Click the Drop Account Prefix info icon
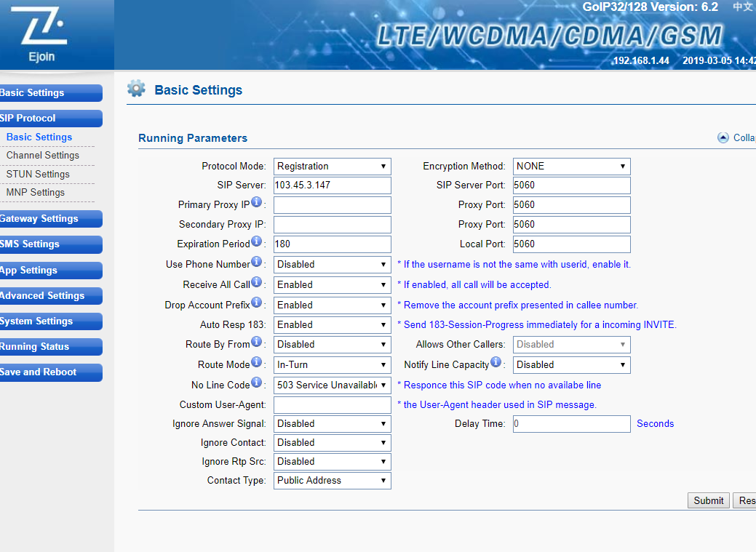756x552 pixels. click(257, 303)
